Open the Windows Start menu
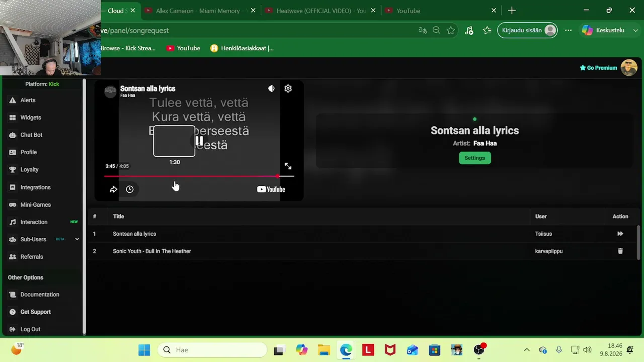Image resolution: width=644 pixels, height=362 pixels. 144,350
